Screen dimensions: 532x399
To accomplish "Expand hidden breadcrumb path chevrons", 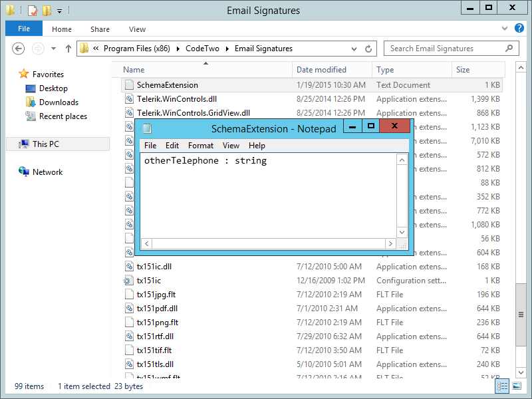I will [x=96, y=49].
